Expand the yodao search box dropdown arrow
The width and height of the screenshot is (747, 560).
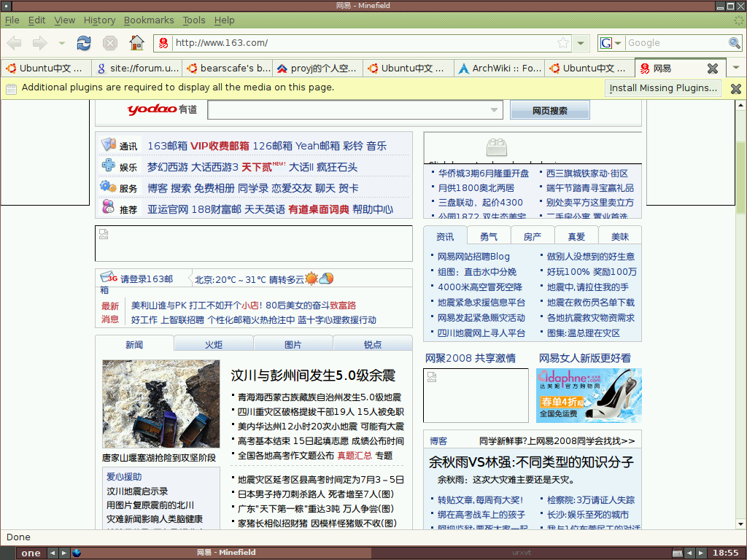[494, 110]
